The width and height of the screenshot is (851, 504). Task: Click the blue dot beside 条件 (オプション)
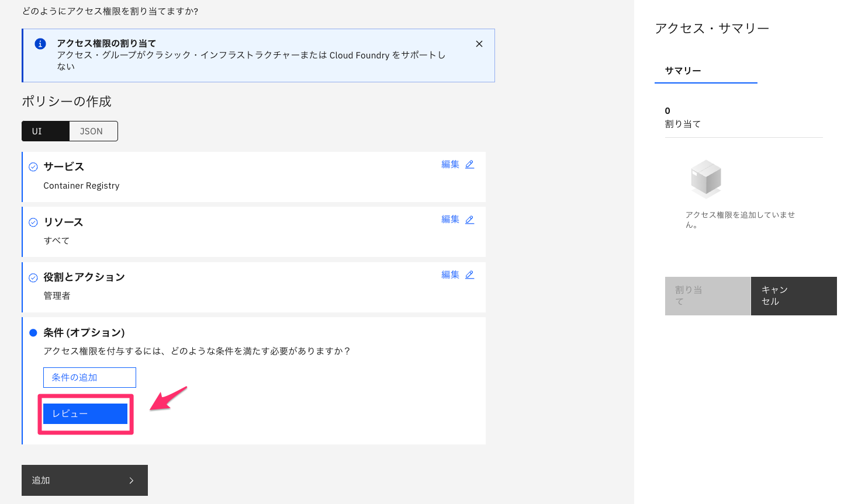tap(33, 332)
